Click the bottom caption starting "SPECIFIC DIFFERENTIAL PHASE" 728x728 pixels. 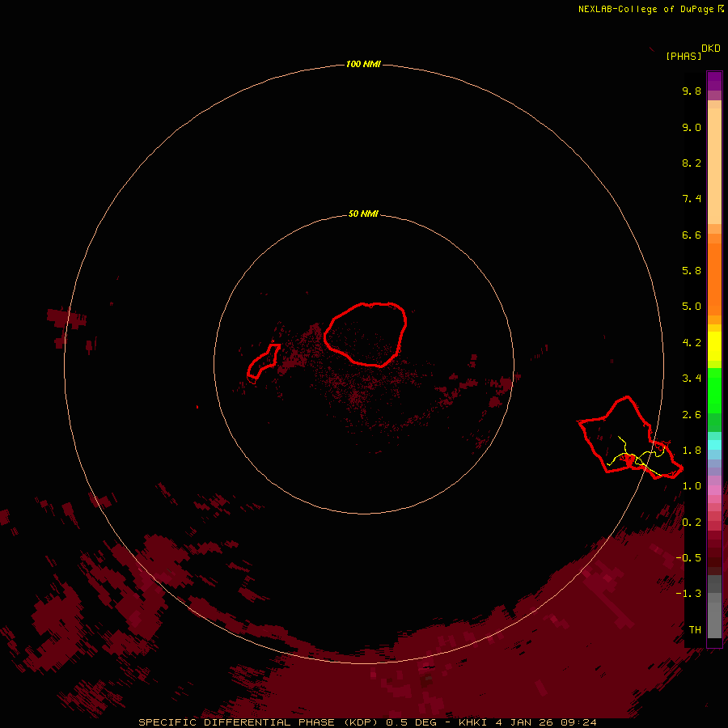(367, 722)
